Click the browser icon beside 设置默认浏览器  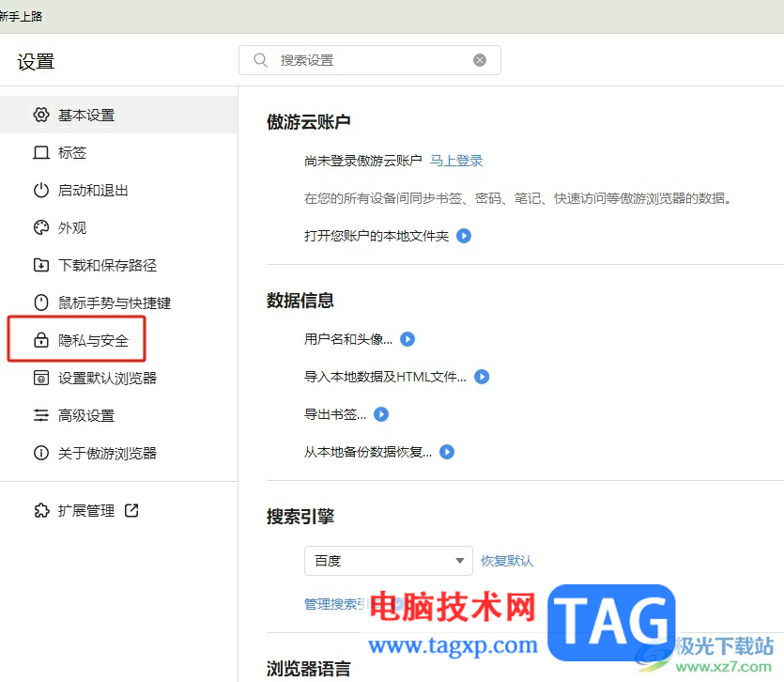pyautogui.click(x=41, y=378)
